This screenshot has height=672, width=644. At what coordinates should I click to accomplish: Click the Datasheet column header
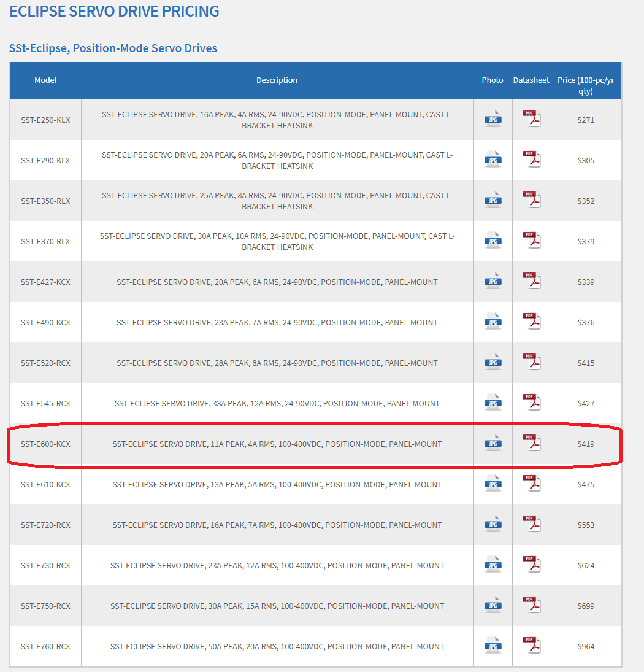click(x=531, y=80)
